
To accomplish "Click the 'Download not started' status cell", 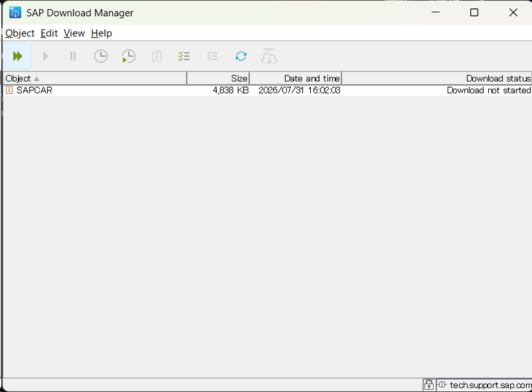I will (x=489, y=90).
